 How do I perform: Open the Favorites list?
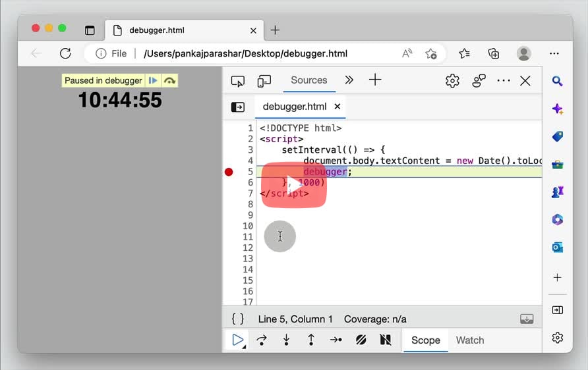(464, 53)
